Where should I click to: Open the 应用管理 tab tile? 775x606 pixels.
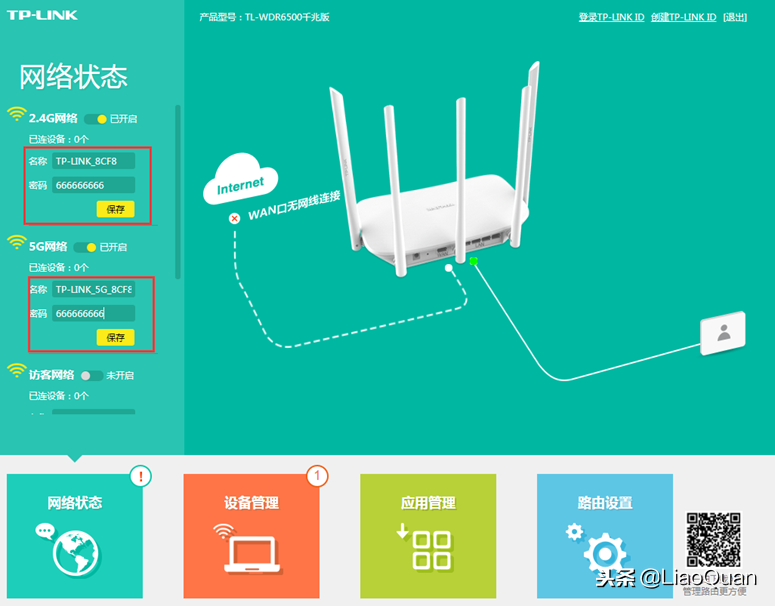pyautogui.click(x=428, y=526)
